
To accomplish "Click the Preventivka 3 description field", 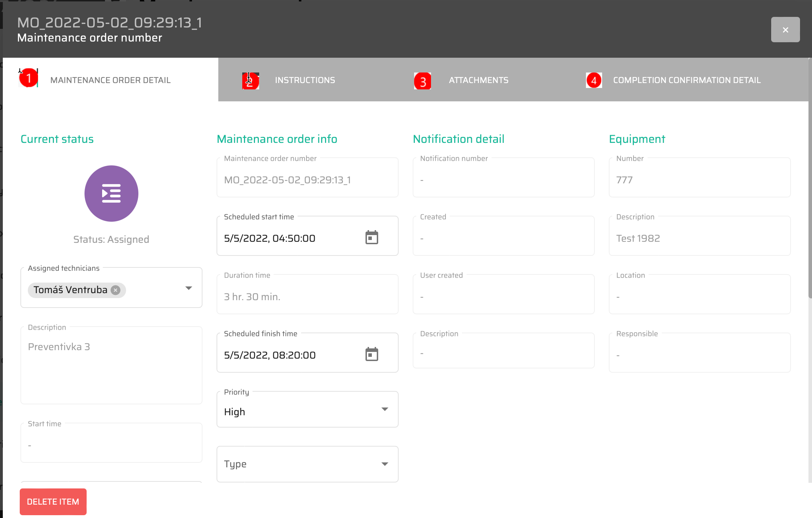I will click(x=111, y=365).
